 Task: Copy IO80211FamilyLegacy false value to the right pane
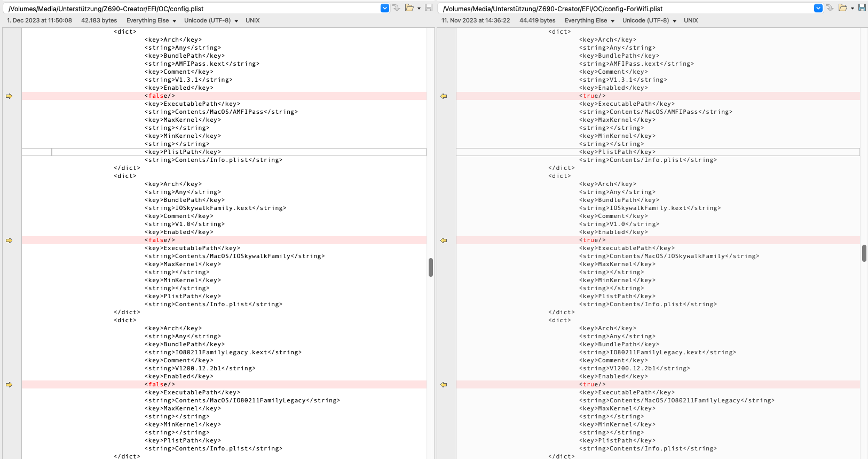[9, 385]
